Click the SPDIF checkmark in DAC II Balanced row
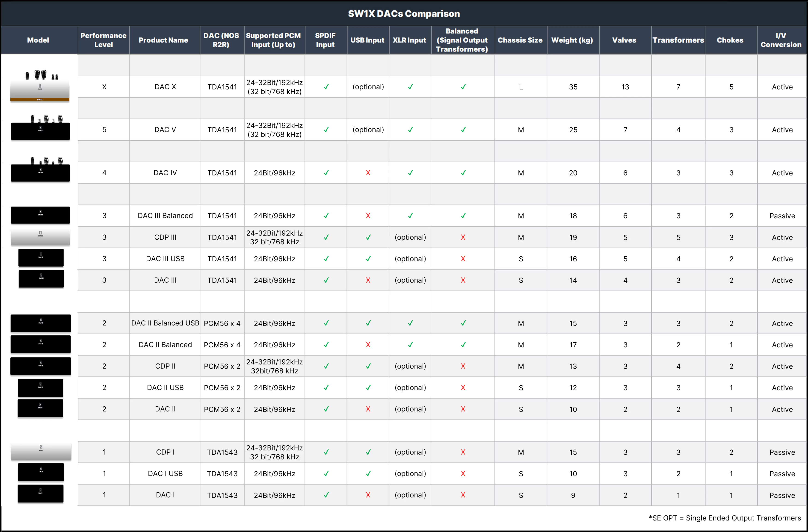808x532 pixels. (x=326, y=345)
